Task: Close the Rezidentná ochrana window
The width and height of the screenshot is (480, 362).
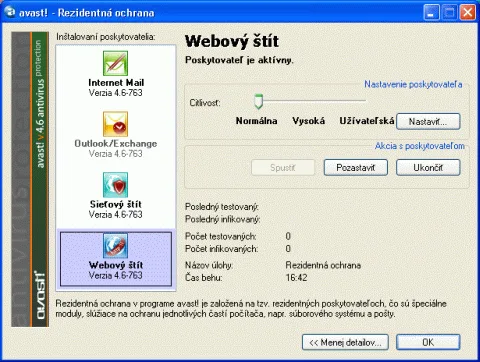Action: (468, 13)
